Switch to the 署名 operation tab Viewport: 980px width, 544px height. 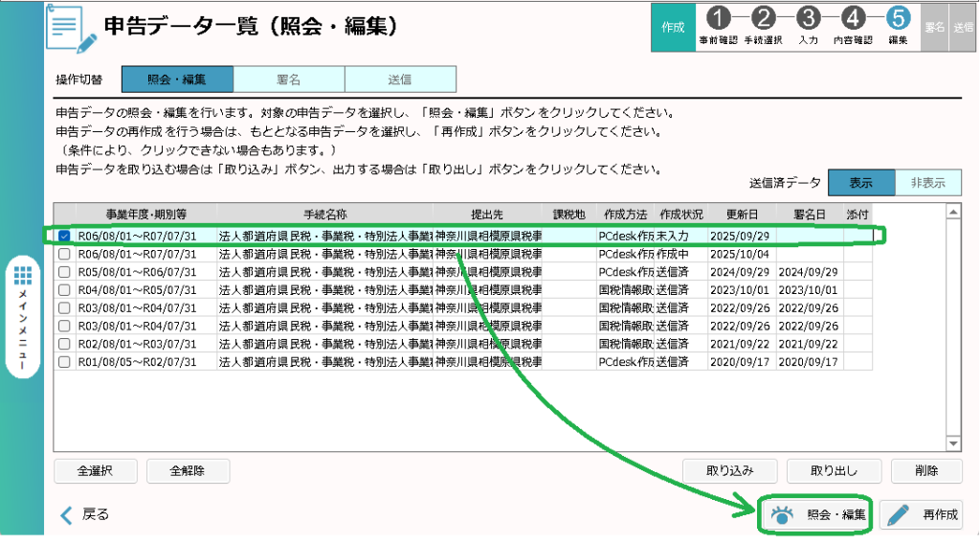pos(288,79)
